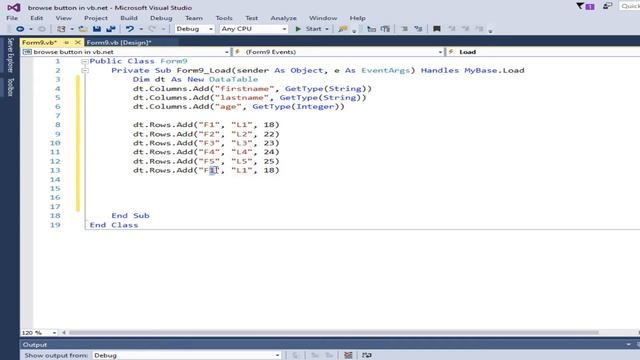Click the green Start play icon
Screen dimensions: 640x360
coord(298,29)
